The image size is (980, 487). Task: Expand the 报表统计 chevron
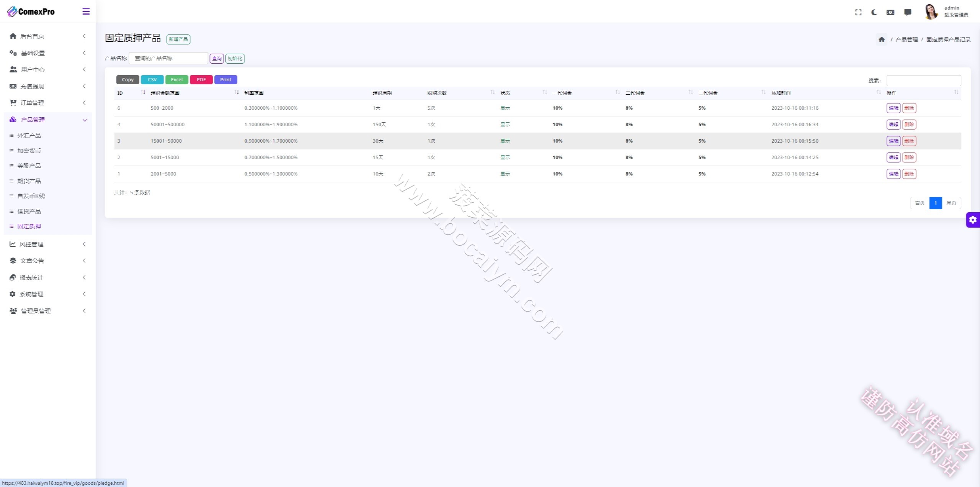(84, 277)
